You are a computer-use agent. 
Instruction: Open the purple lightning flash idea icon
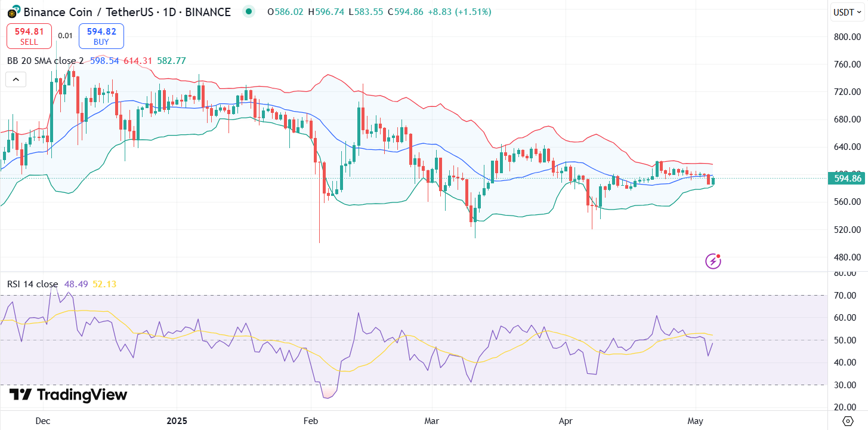[x=713, y=261]
